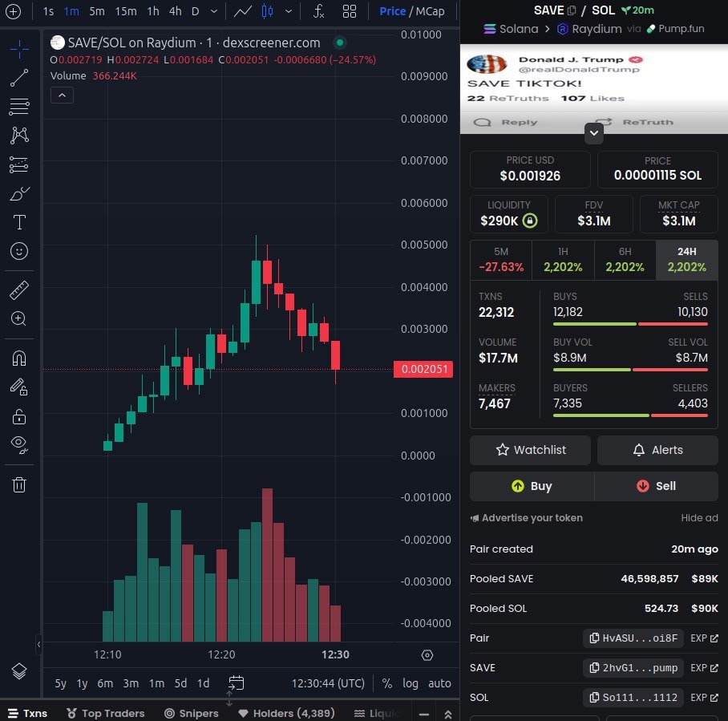Image resolution: width=728 pixels, height=721 pixels.
Task: Select the 6H price change period
Action: [x=625, y=260]
